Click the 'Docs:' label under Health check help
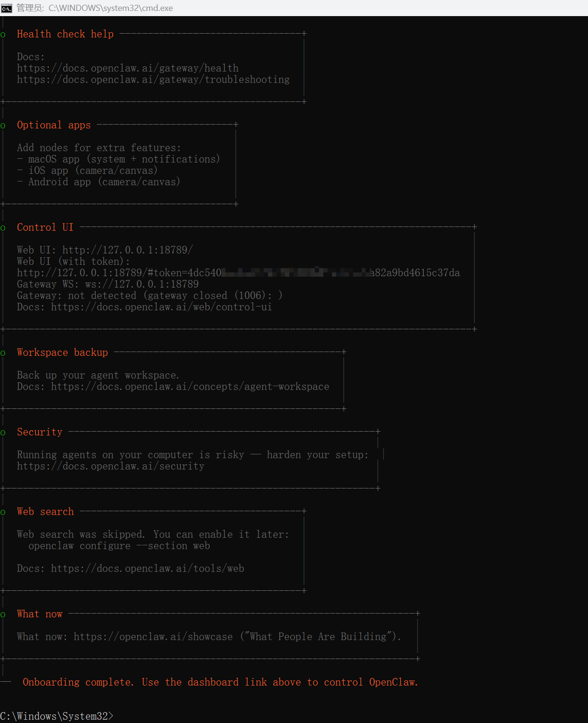The width and height of the screenshot is (588, 723). tap(31, 57)
